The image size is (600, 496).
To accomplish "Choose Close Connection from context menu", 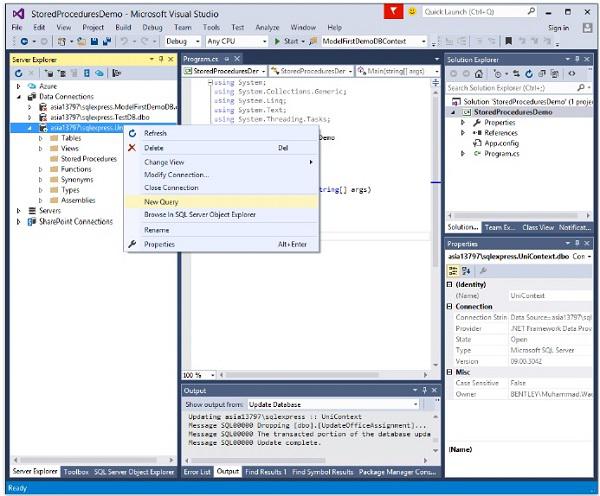I will click(x=222, y=188).
